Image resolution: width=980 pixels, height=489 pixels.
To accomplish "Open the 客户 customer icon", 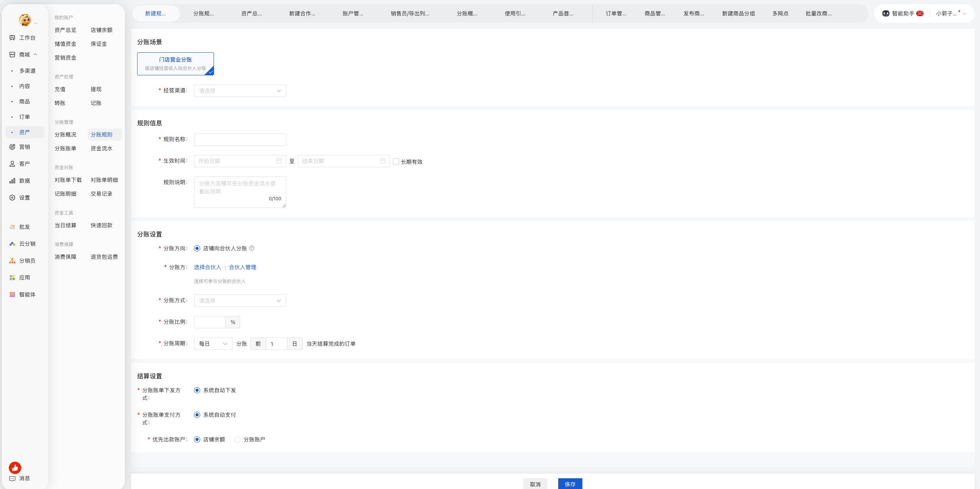I will (x=12, y=164).
